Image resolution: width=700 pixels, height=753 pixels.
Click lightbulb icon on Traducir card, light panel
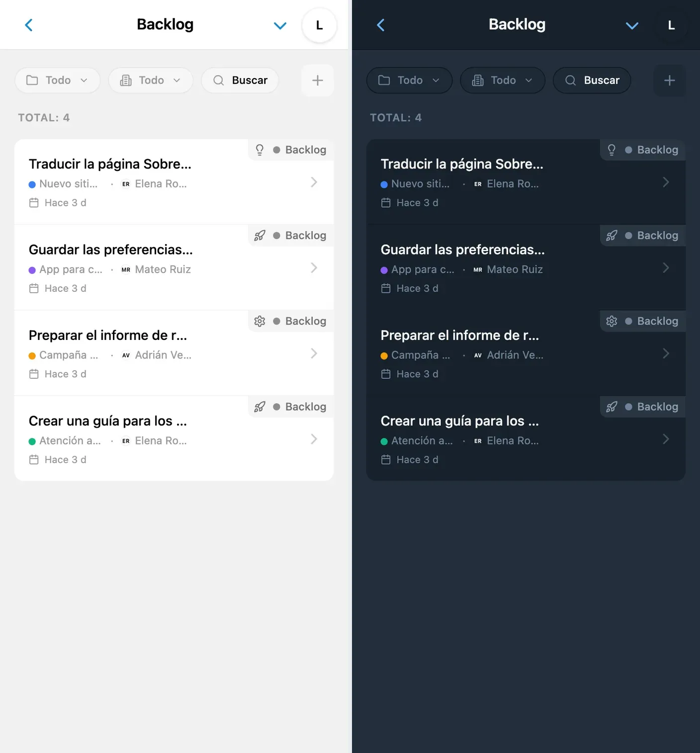[260, 150]
